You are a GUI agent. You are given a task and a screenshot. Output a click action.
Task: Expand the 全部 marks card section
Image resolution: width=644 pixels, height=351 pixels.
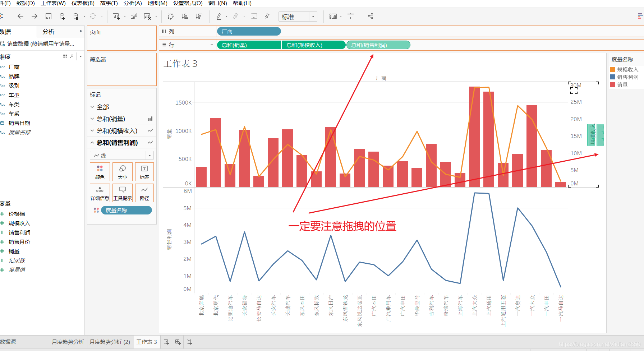[92, 107]
